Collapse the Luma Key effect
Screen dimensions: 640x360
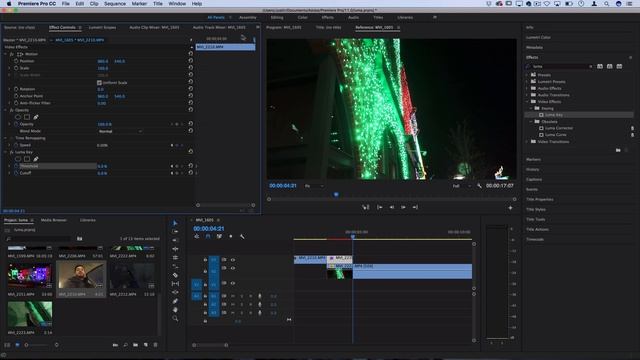(x=5, y=152)
